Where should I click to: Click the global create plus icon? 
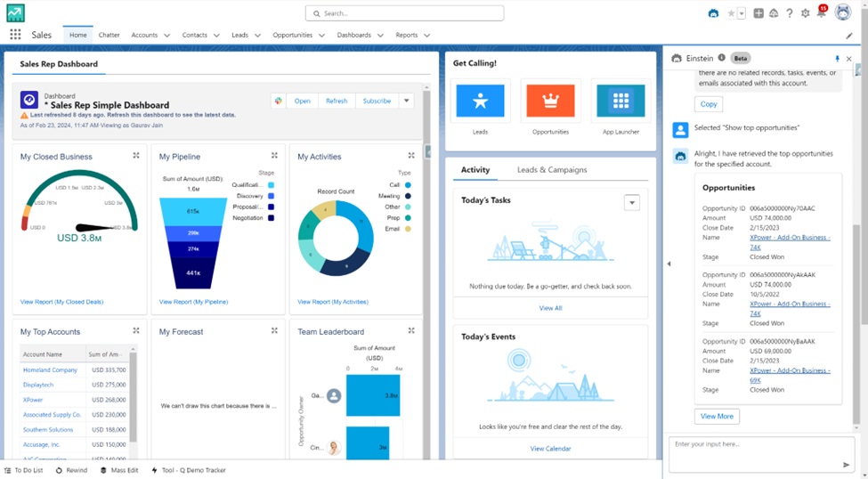(758, 13)
